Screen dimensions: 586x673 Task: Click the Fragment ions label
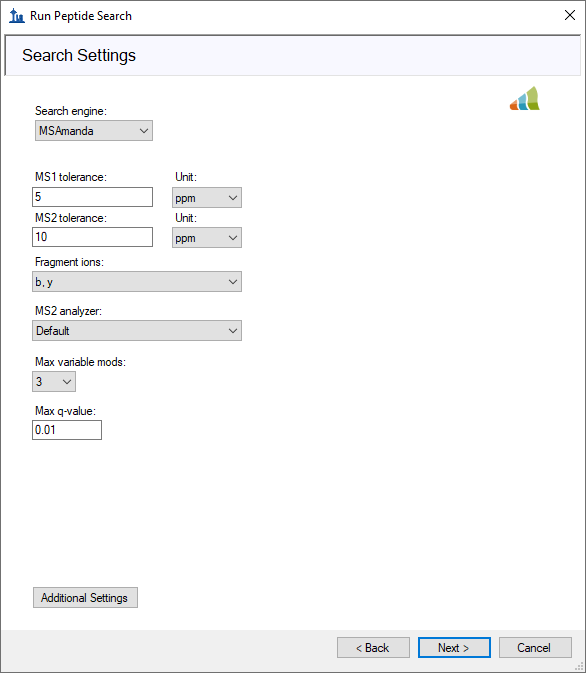point(70,262)
